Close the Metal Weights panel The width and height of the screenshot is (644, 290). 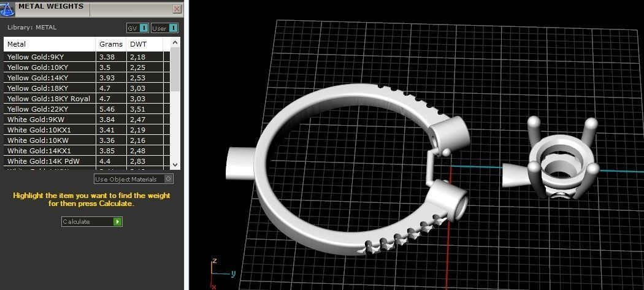[x=177, y=9]
